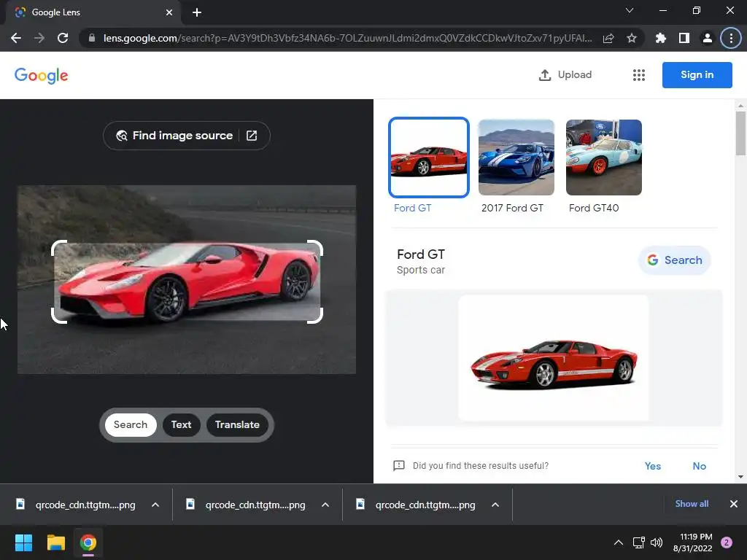This screenshot has width=747, height=560.
Task: Open the Extensions puzzle icon
Action: click(x=661, y=38)
